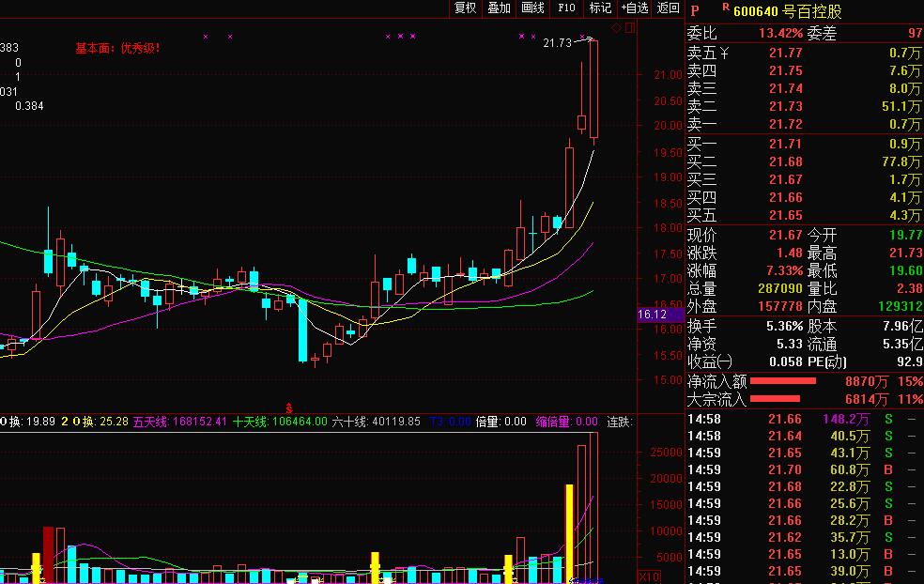
Task: Select the 买三 price 21.67
Action: click(x=786, y=179)
